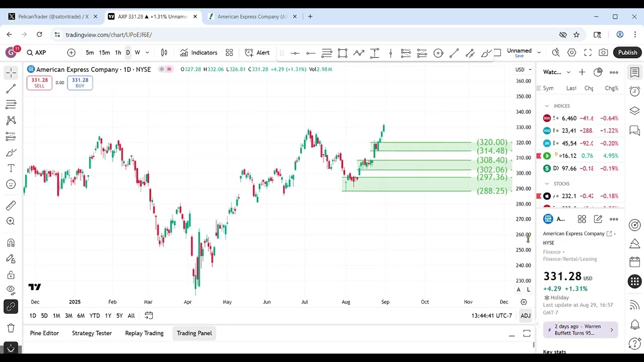The image size is (644, 362).
Task: Open the Indicators dialog
Action: click(x=199, y=52)
